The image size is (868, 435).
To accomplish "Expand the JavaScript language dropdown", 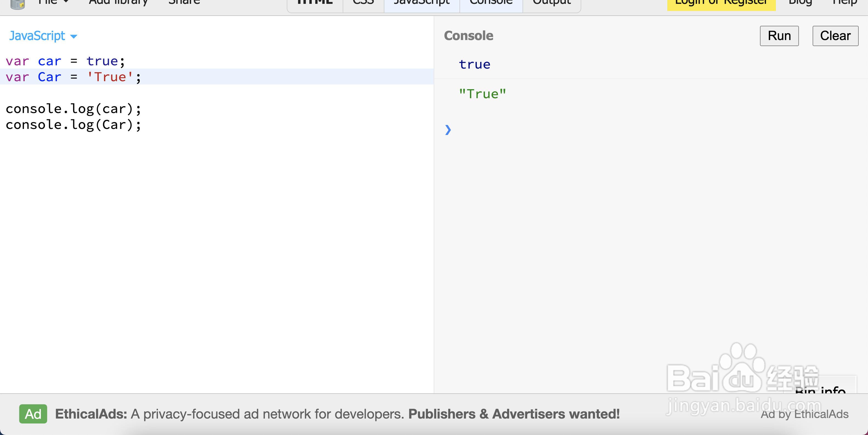I will [x=43, y=36].
